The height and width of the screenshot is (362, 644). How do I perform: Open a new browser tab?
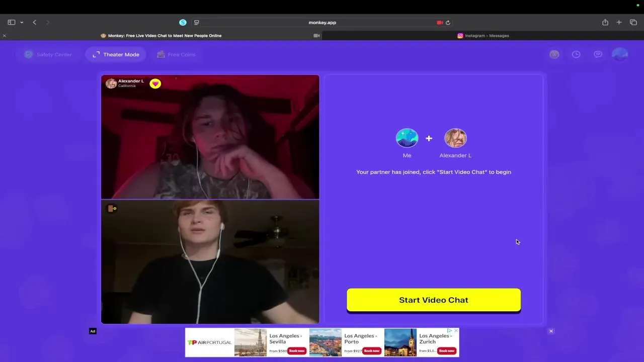click(x=619, y=22)
